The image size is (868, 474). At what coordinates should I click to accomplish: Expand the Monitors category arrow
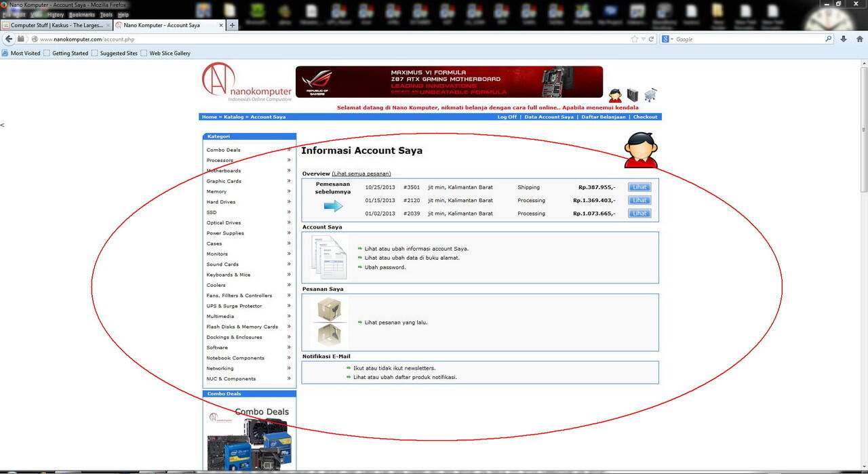[289, 254]
